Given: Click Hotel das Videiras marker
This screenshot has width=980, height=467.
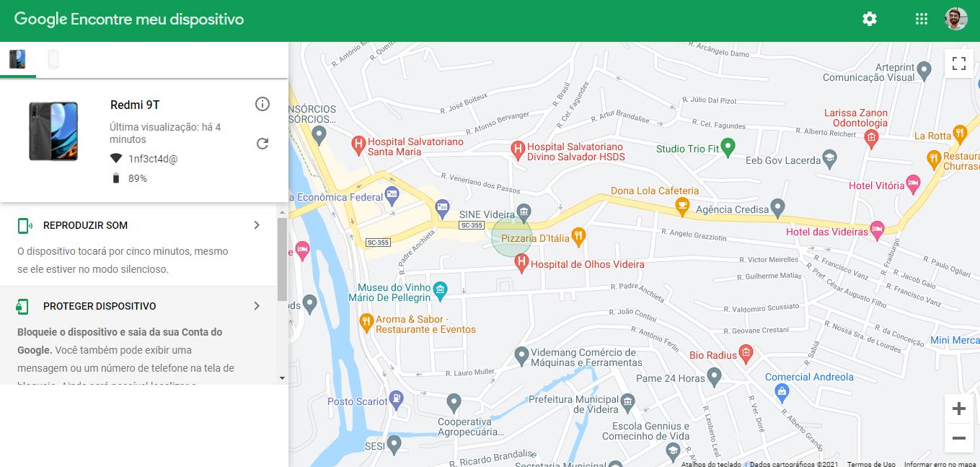Looking at the screenshot, I should point(878,230).
